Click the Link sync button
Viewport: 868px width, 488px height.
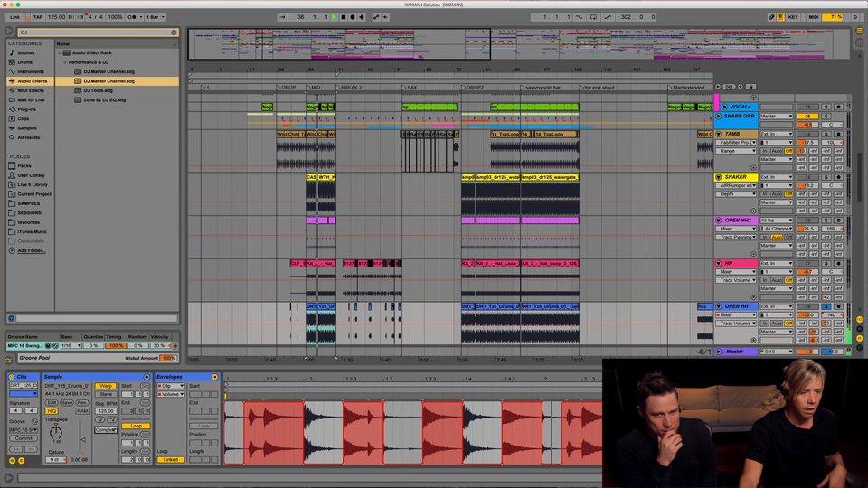pos(15,17)
